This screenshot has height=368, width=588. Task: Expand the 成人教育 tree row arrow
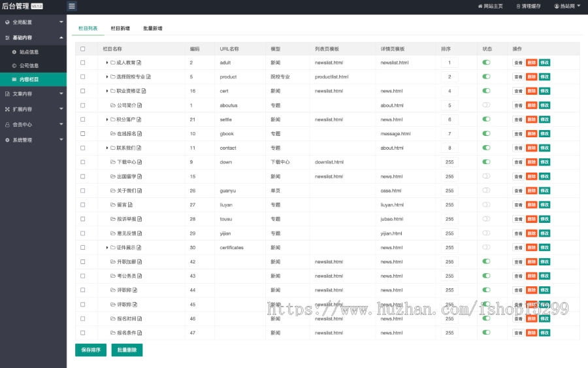pos(107,63)
